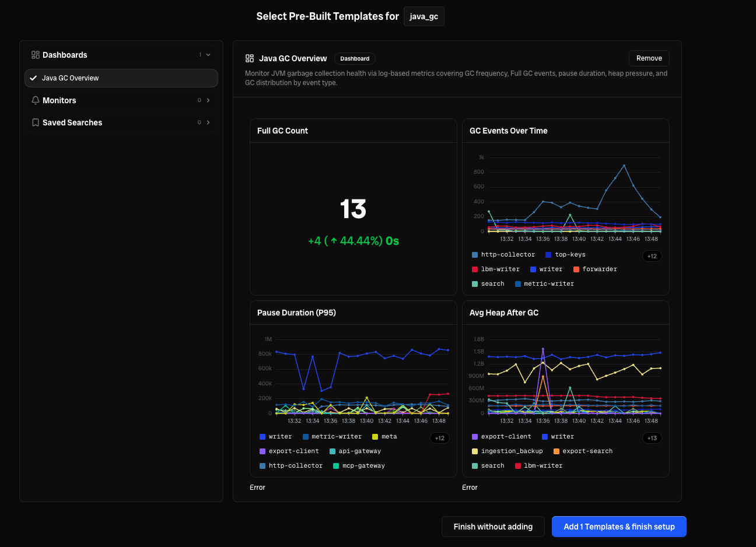Click export-client label in Pause Duration legend
The width and height of the screenshot is (756, 547).
pos(294,451)
